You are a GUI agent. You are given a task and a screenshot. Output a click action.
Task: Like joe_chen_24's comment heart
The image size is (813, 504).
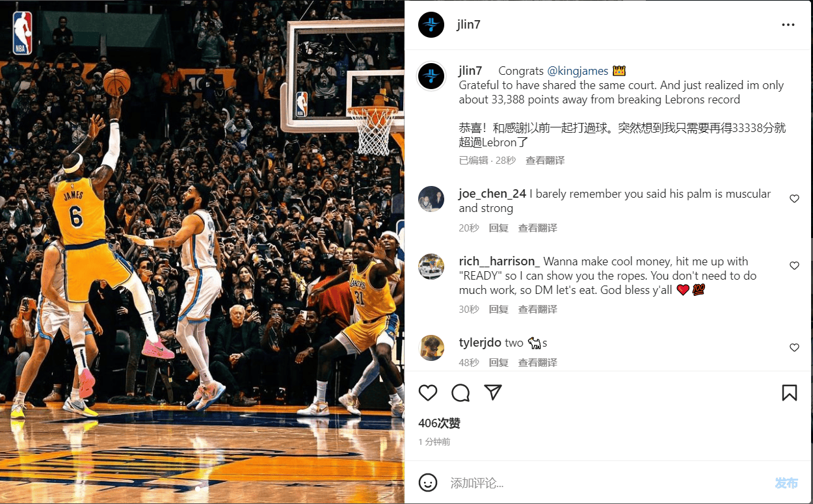point(794,198)
